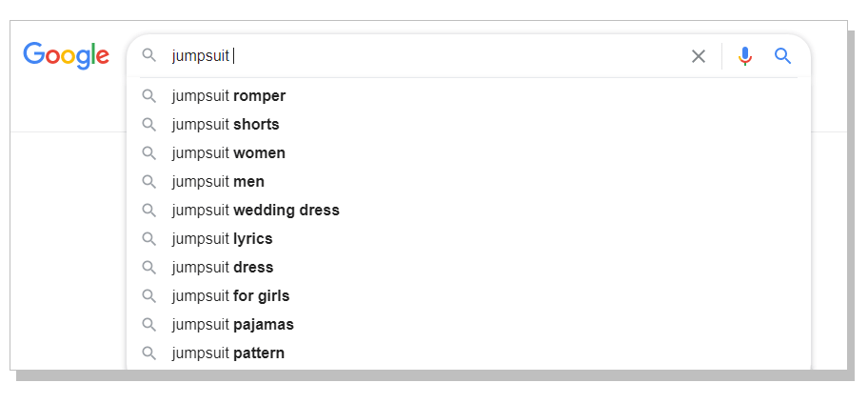Select the "jumpsuit shorts" suggestion
This screenshot has width=868, height=403.
pyautogui.click(x=226, y=125)
